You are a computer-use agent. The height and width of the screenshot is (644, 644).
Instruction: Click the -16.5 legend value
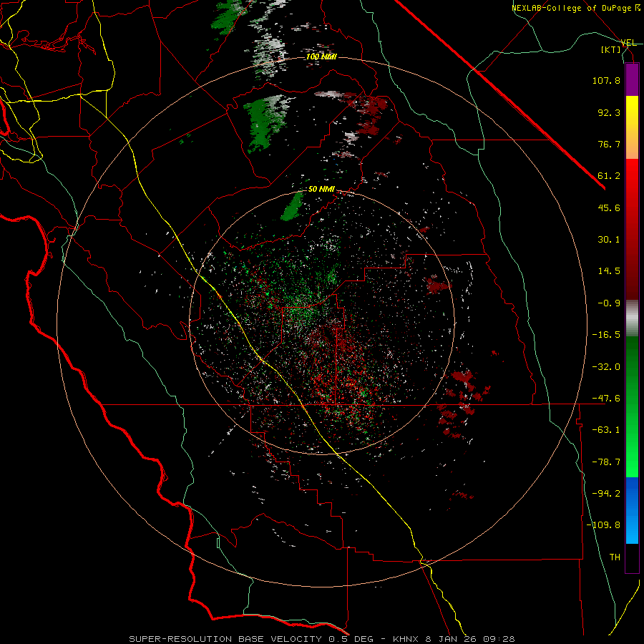pos(606,335)
